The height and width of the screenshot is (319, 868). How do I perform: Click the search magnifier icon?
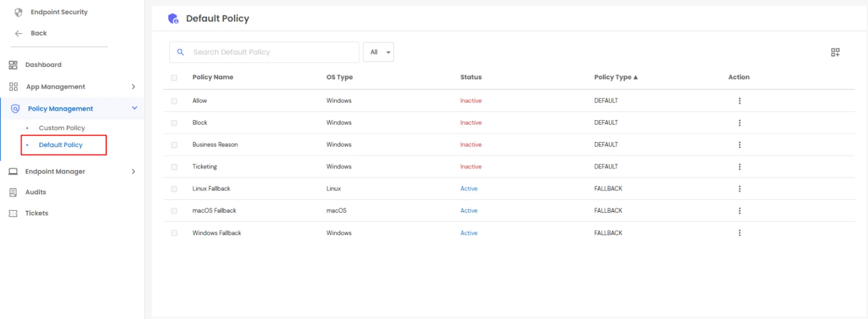point(180,52)
